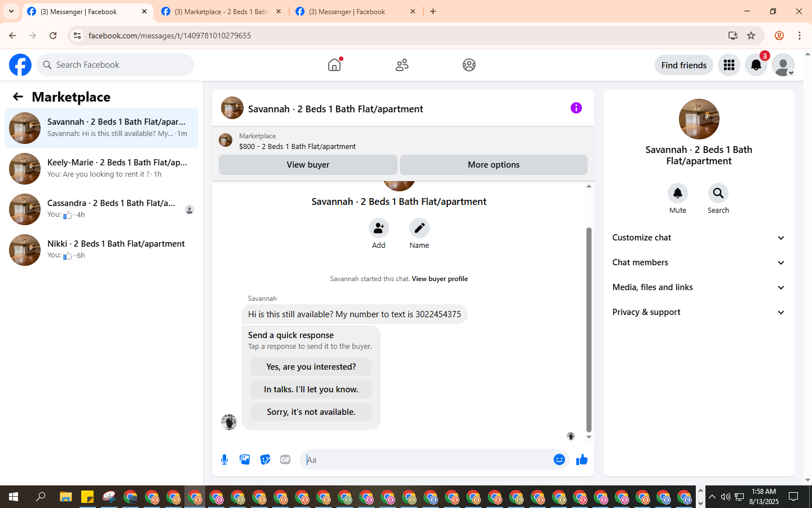The image size is (812, 508).
Task: Open the Friends icon in top navigation
Action: pos(402,65)
